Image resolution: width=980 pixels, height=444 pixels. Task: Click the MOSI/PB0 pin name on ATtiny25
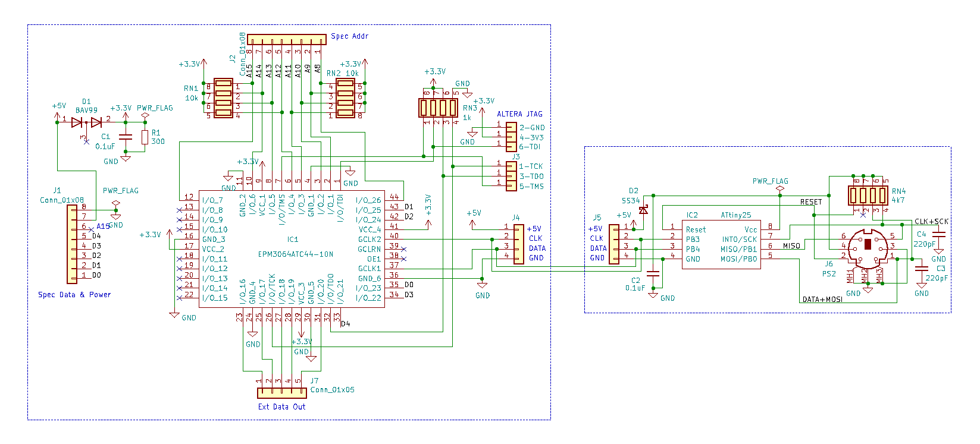740,259
